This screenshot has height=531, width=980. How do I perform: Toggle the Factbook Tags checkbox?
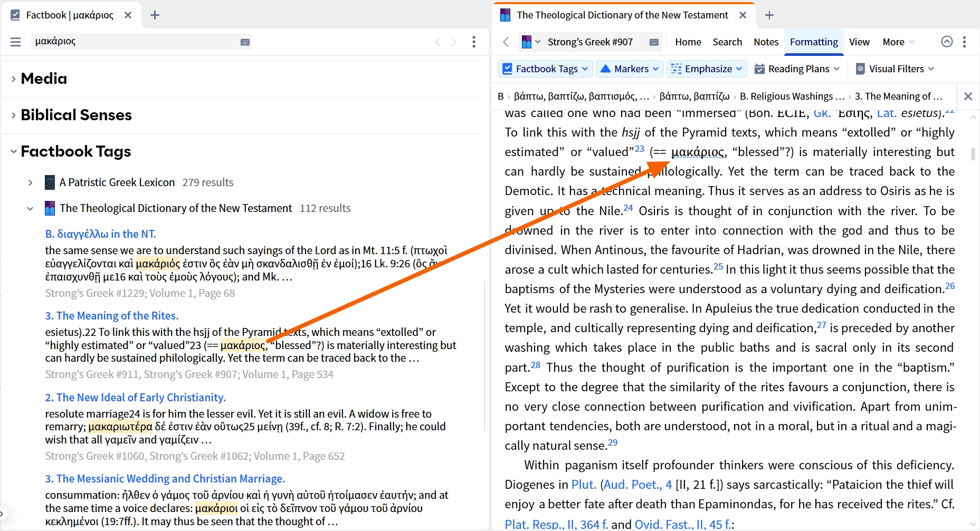coord(507,69)
